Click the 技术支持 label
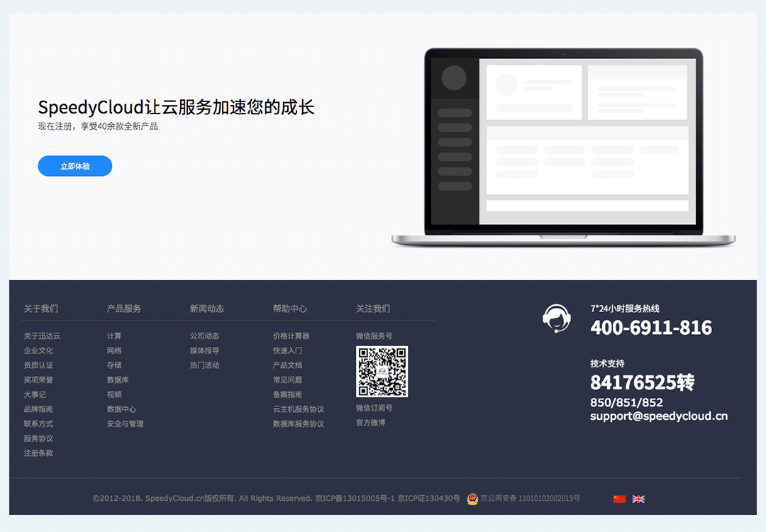766x532 pixels. click(x=607, y=363)
